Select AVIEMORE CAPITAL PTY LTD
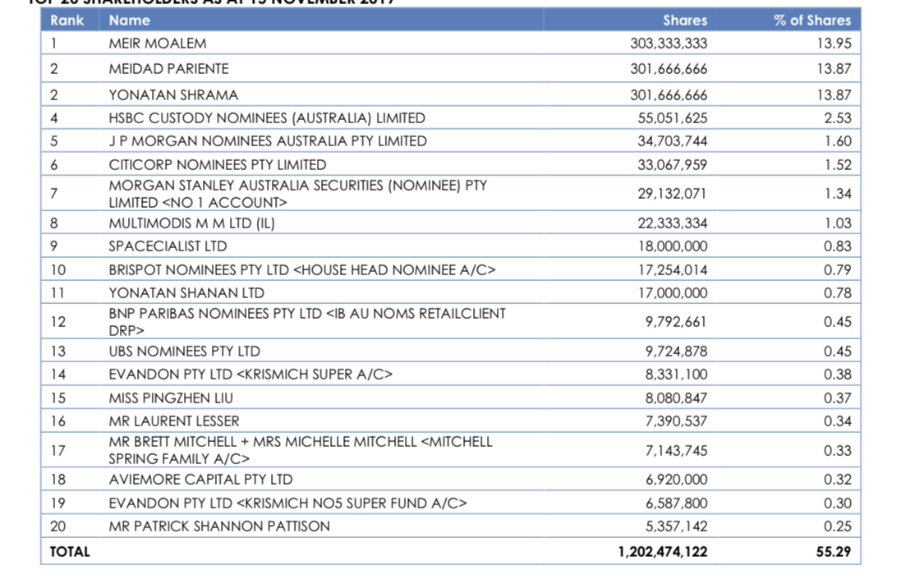Image resolution: width=924 pixels, height=584 pixels. coord(200,480)
